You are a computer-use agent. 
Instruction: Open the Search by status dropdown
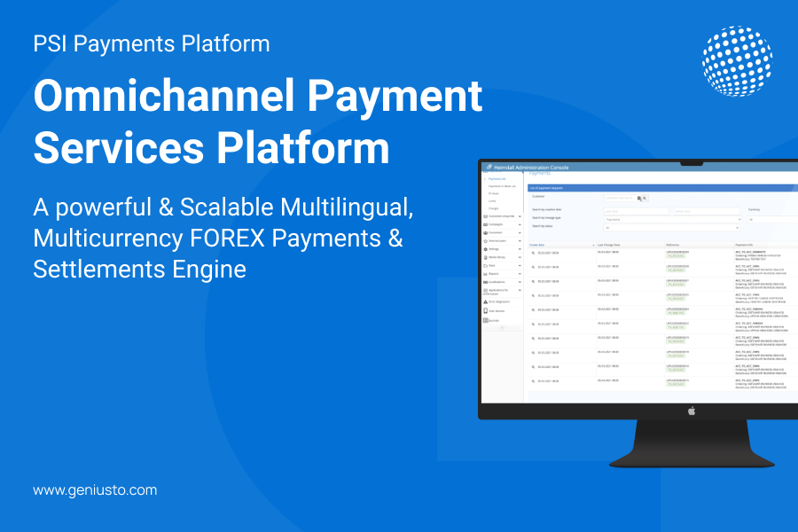pyautogui.click(x=671, y=228)
